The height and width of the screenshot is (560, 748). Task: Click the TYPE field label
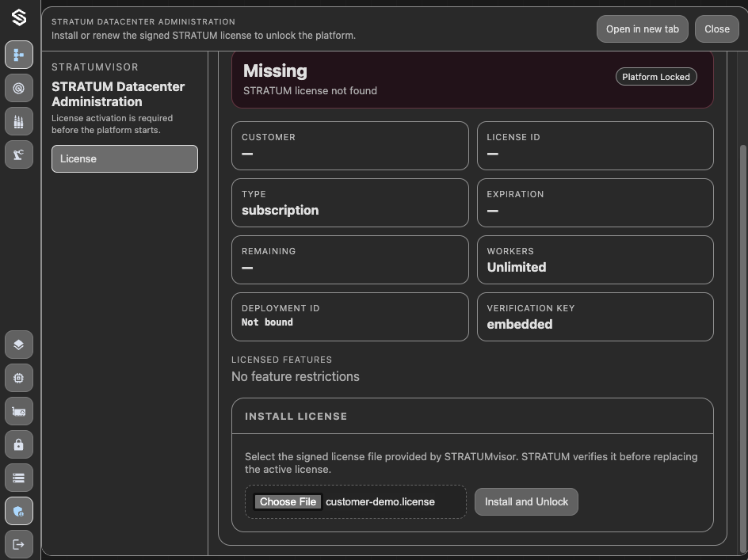click(x=254, y=194)
